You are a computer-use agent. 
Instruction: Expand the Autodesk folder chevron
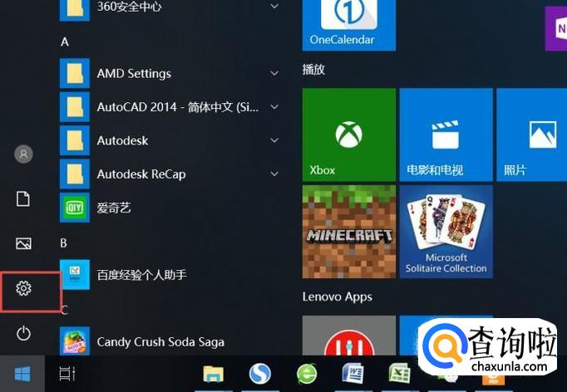pos(274,140)
